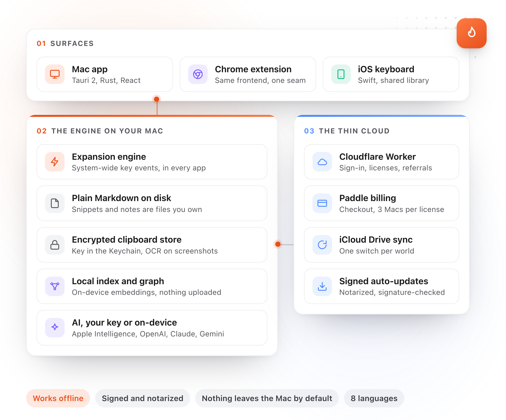Select the Works offline pill

(58, 398)
